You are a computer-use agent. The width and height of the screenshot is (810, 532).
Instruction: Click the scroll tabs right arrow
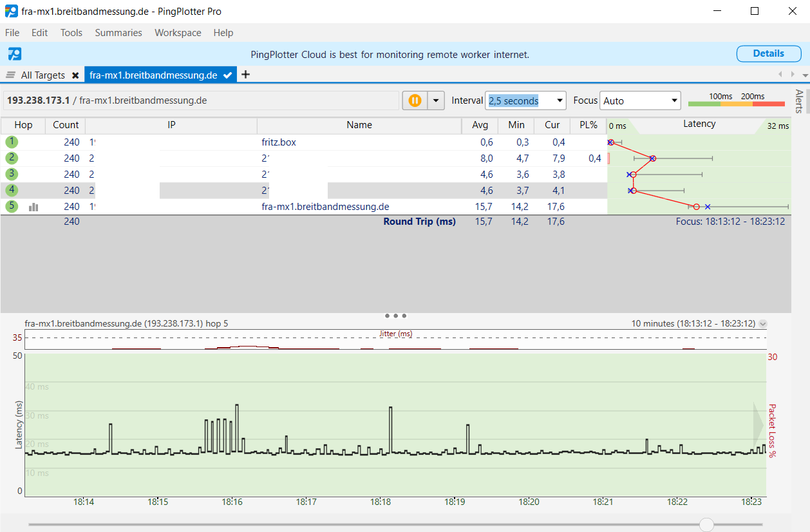[793, 75]
